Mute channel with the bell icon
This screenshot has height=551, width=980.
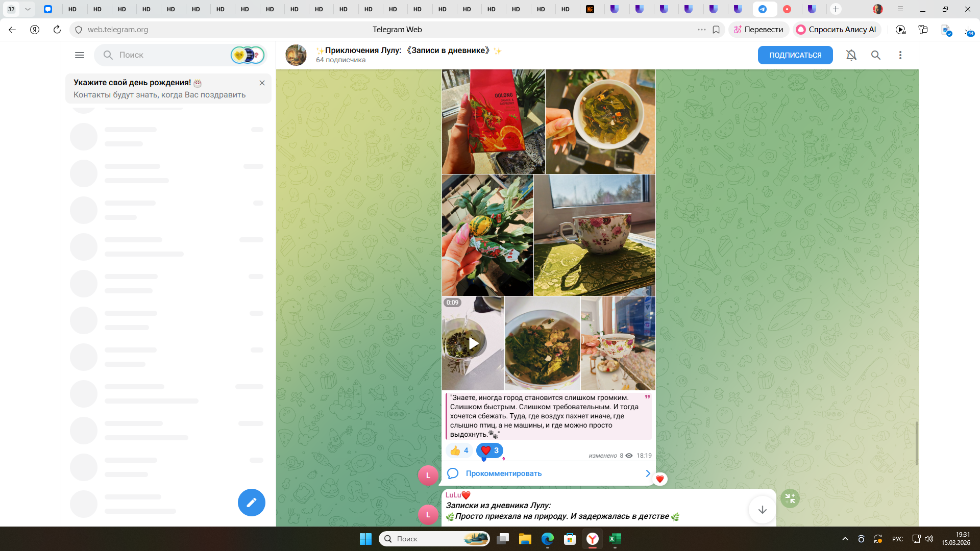[x=851, y=55]
